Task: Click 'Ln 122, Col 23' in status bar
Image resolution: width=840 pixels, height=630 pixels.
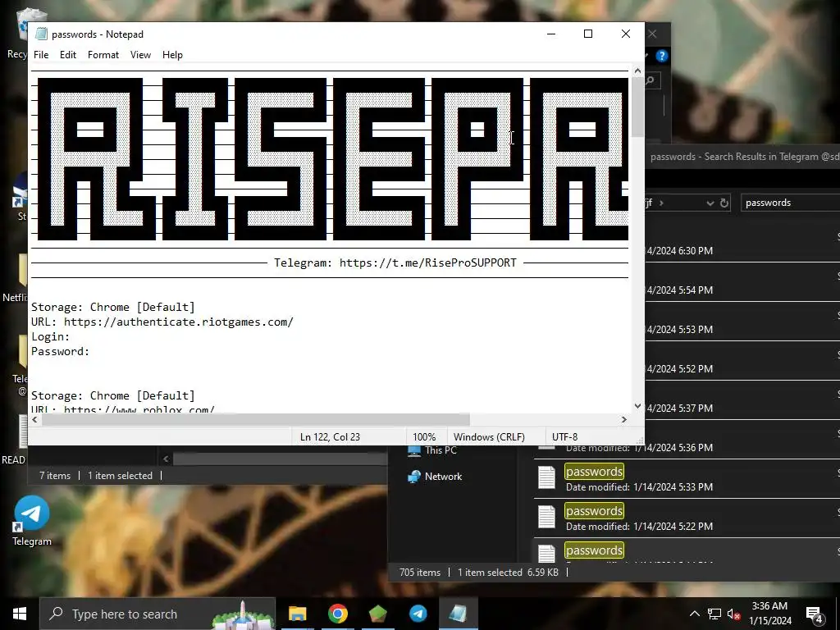Action: [330, 436]
